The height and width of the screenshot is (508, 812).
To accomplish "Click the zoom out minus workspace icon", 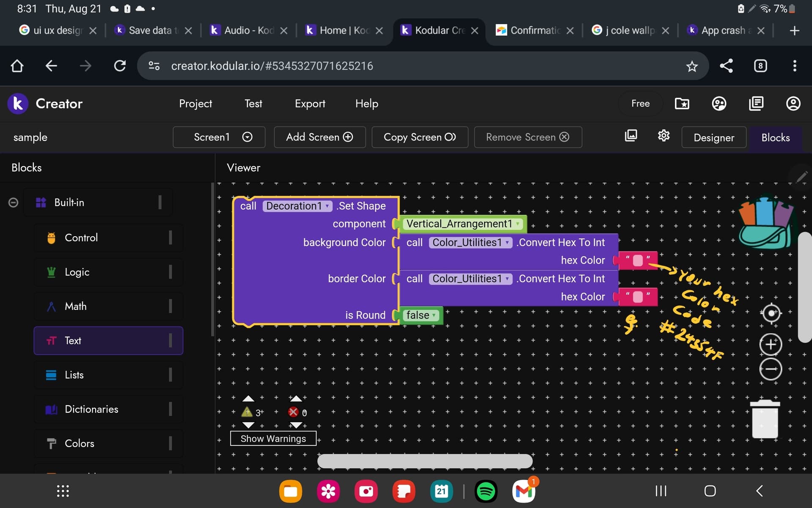I will (x=771, y=369).
